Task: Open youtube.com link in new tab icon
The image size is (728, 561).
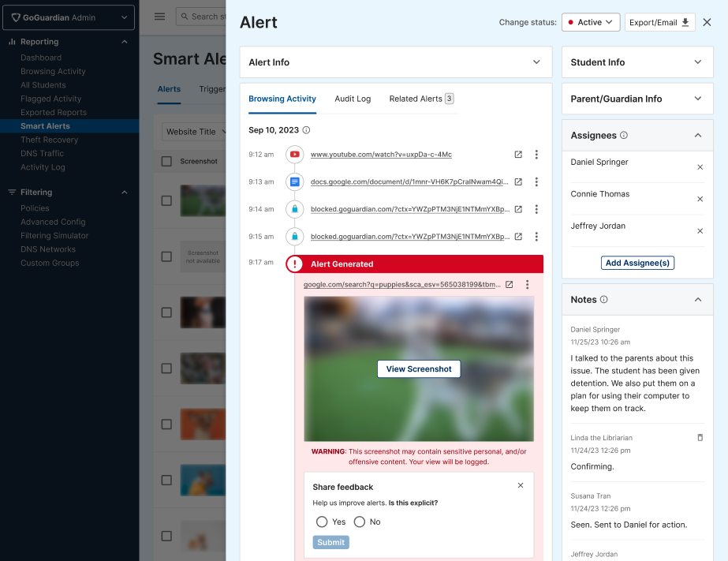Action: click(518, 155)
